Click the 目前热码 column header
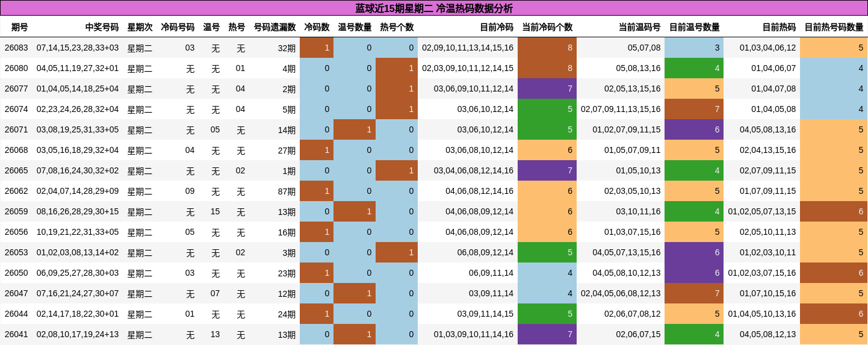 tap(779, 27)
